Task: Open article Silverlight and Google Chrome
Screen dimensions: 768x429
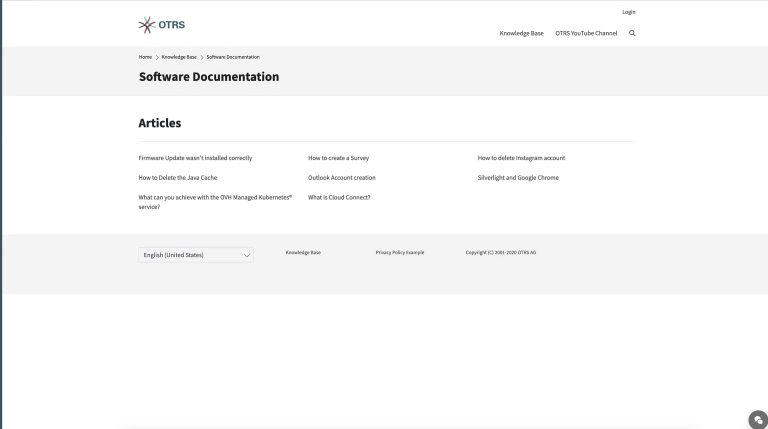Action: (518, 178)
